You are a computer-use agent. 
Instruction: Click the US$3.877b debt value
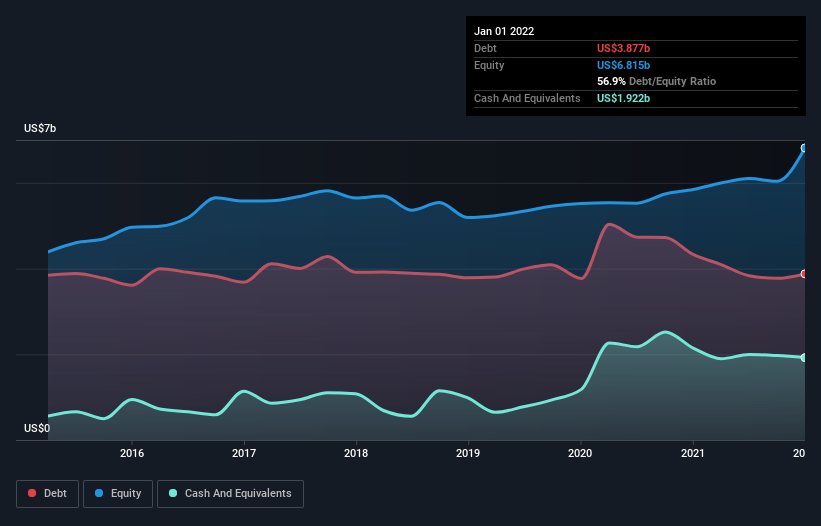point(624,48)
